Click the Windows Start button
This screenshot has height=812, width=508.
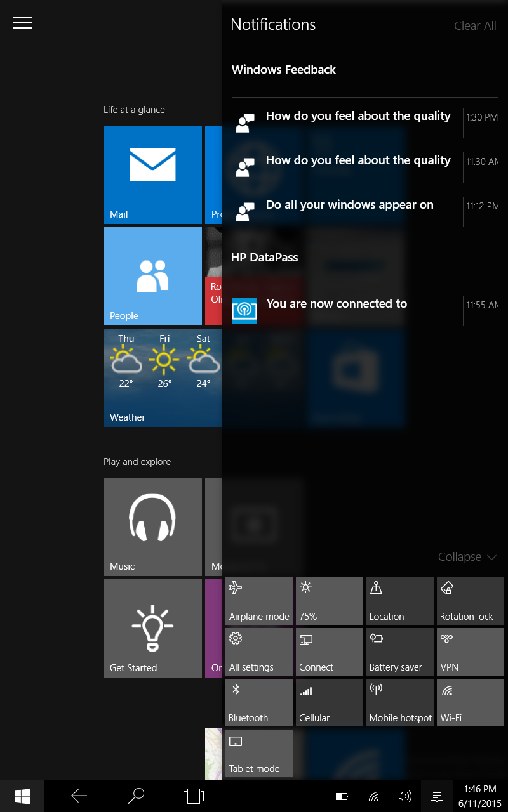pos(22,796)
